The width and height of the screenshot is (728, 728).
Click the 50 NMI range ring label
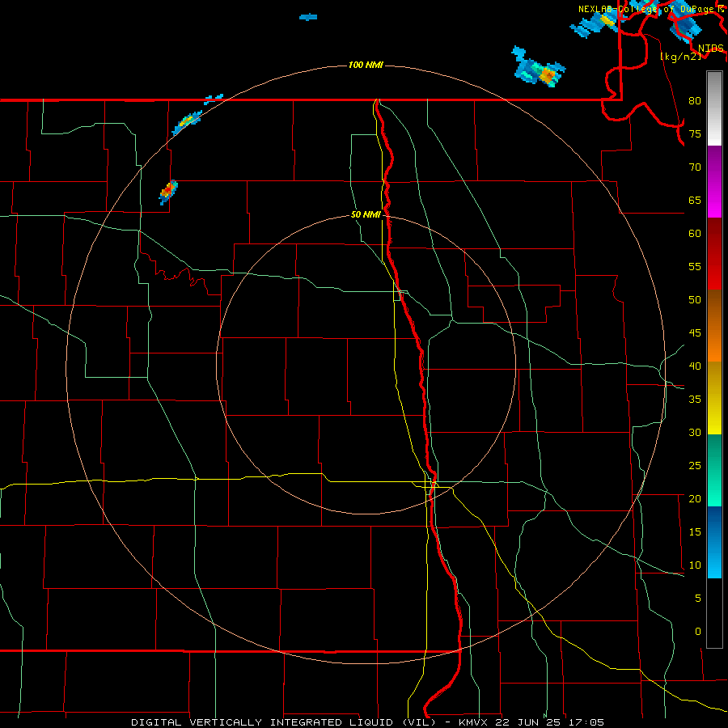pos(366,214)
